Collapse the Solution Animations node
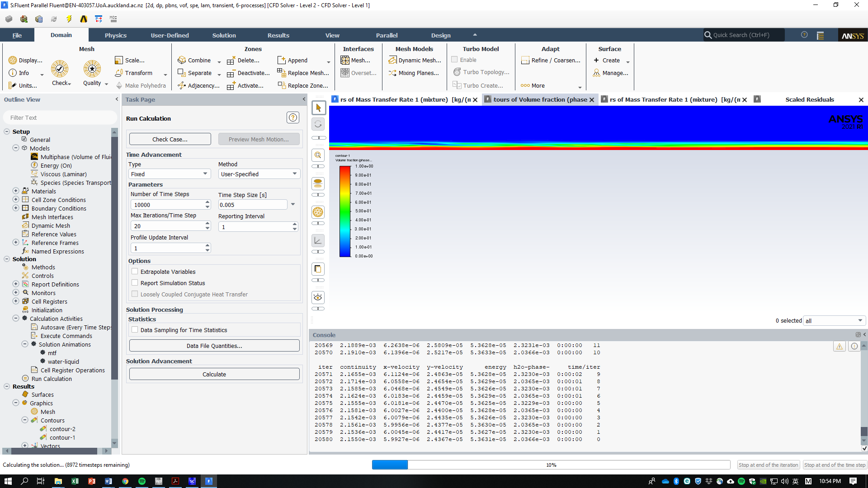868x488 pixels. 25,344
